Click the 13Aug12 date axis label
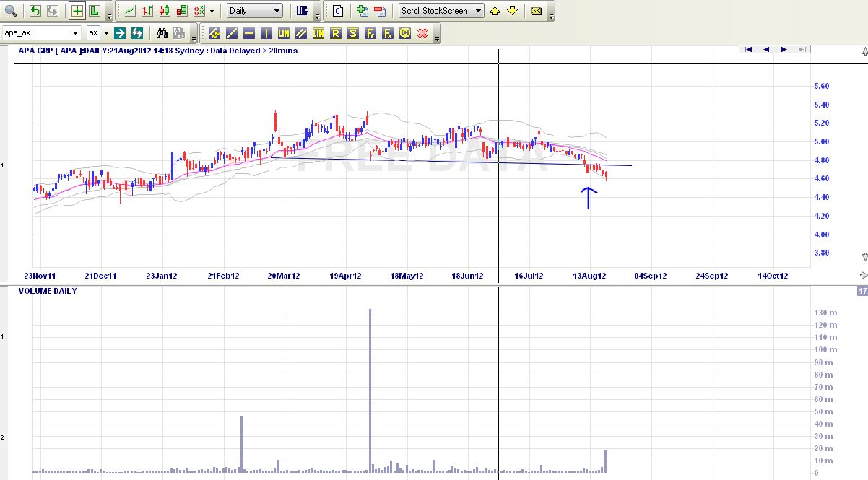The width and height of the screenshot is (868, 480). click(x=589, y=276)
